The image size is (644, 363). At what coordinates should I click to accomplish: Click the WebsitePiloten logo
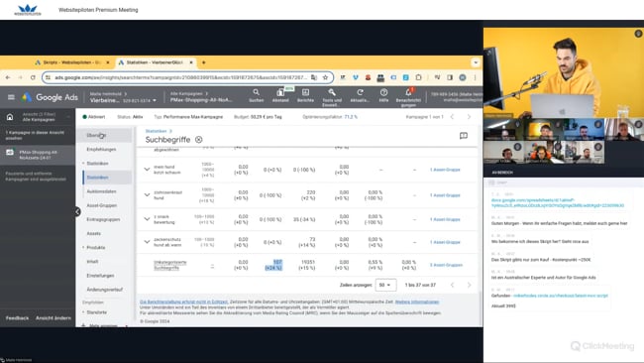pos(28,10)
